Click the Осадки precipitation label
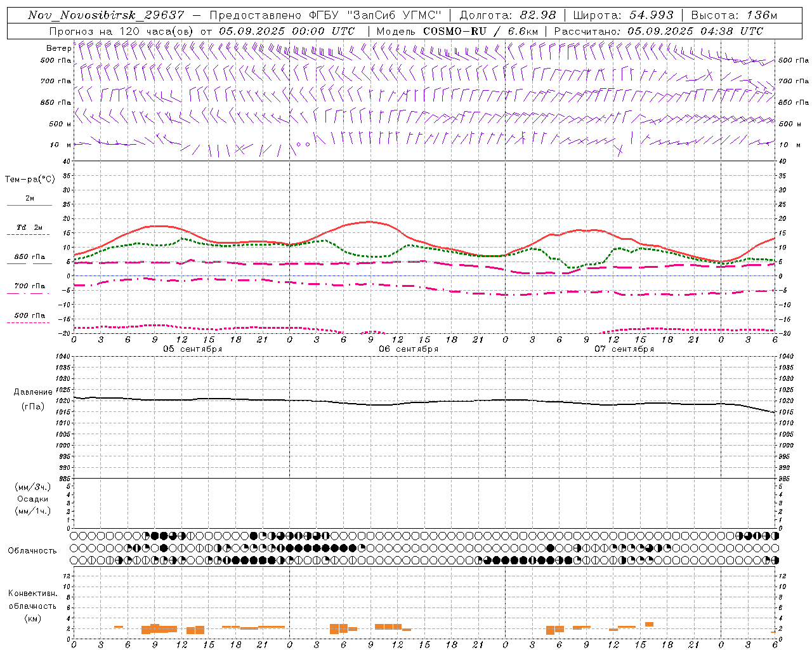Screen dimensions: 812x650 [33, 499]
